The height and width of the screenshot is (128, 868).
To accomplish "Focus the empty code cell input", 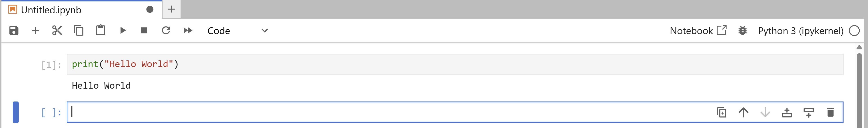I will click(x=387, y=112).
